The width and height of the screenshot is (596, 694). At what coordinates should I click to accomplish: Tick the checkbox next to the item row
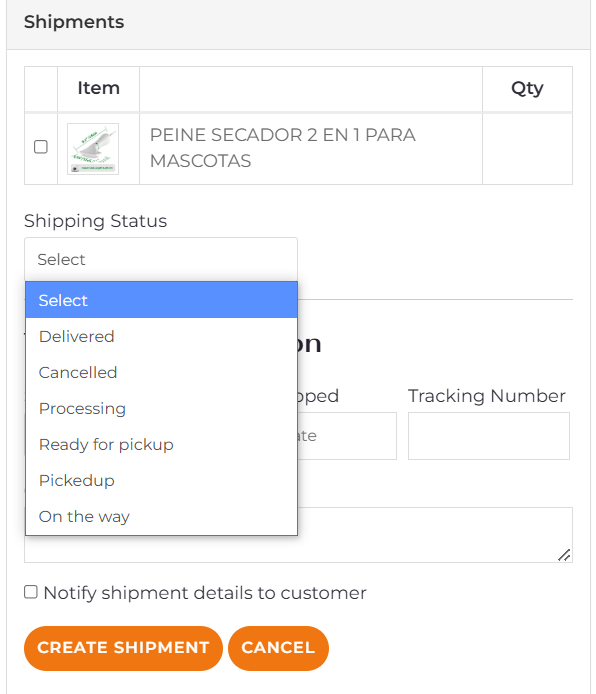(x=41, y=147)
